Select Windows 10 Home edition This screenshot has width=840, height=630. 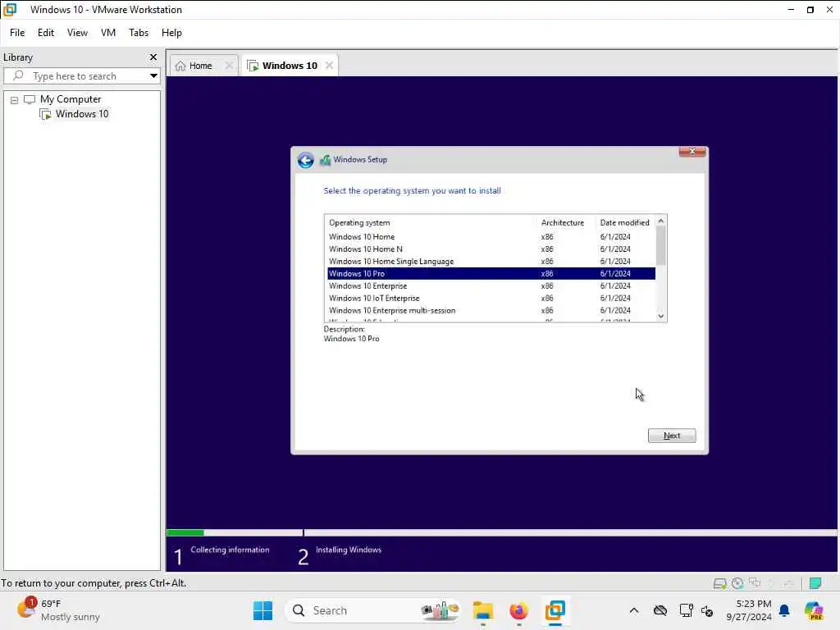click(491, 236)
